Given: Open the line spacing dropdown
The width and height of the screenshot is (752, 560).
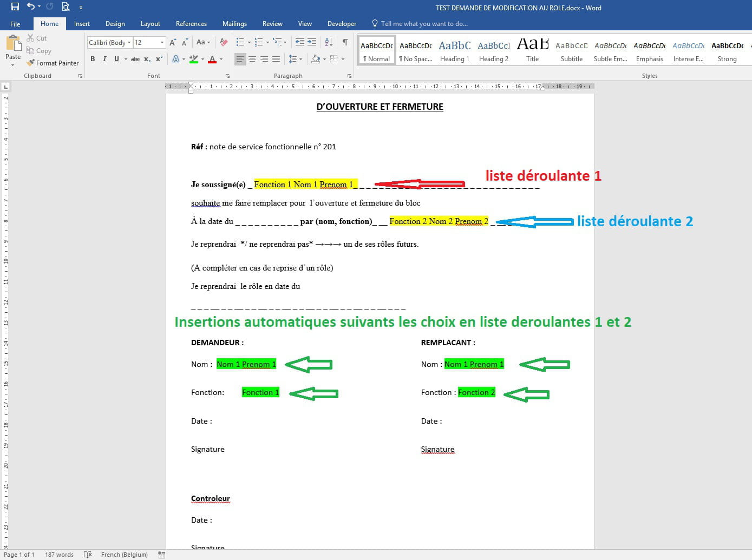Looking at the screenshot, I should (295, 59).
